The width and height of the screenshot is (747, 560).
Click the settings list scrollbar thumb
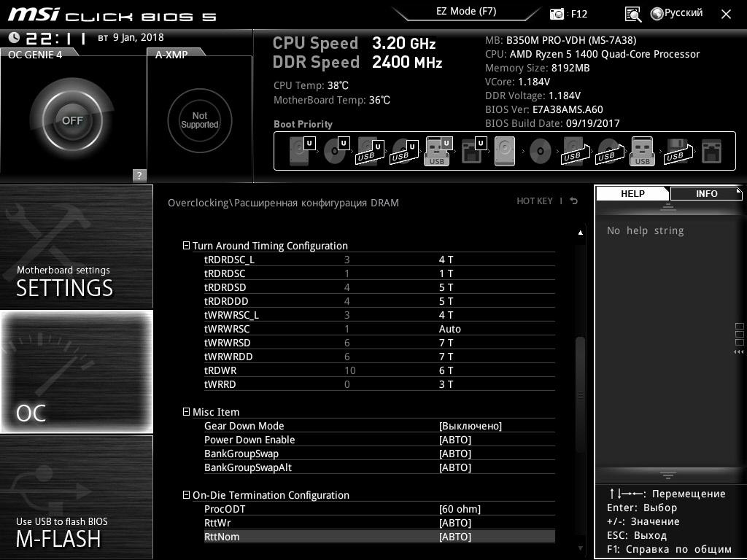[580, 395]
